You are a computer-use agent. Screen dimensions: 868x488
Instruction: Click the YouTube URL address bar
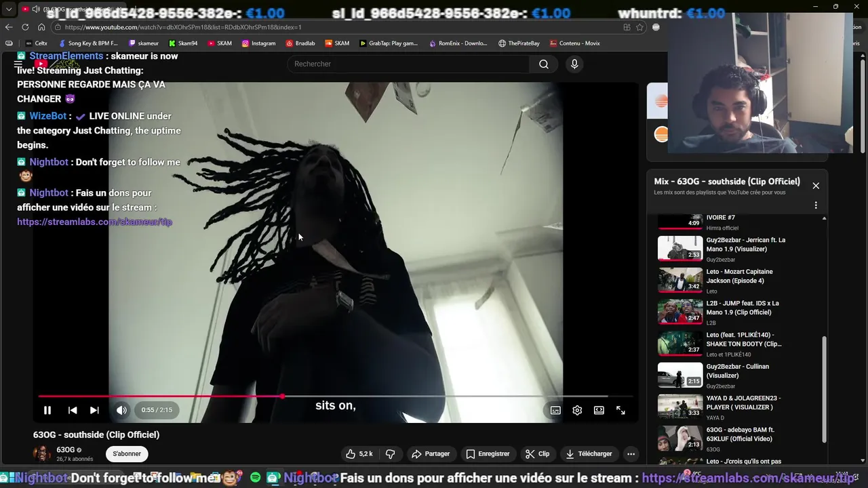[x=339, y=27]
